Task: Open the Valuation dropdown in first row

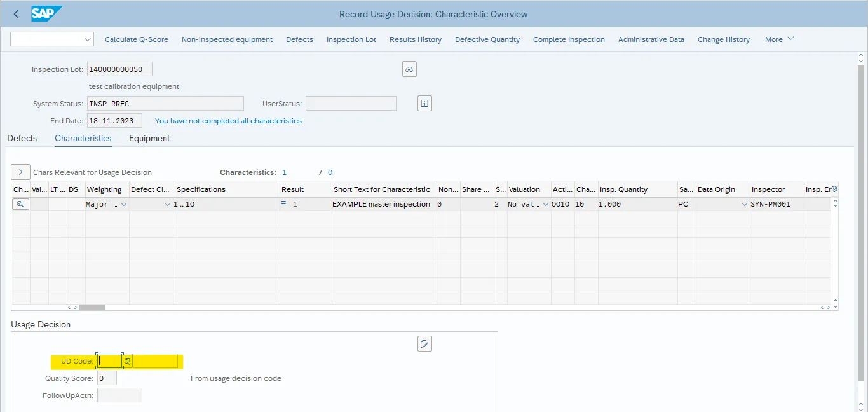Action: [545, 204]
